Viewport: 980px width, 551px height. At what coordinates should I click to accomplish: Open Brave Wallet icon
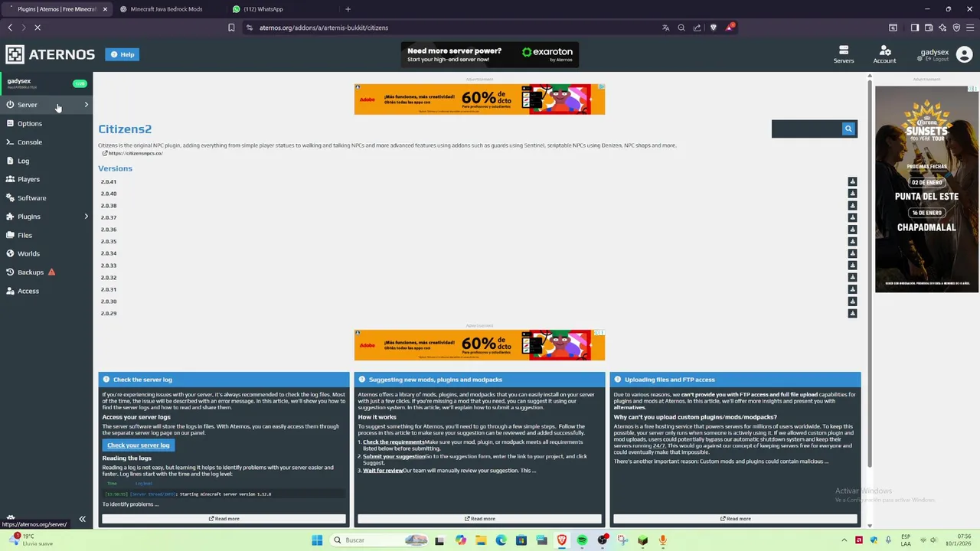(929, 28)
